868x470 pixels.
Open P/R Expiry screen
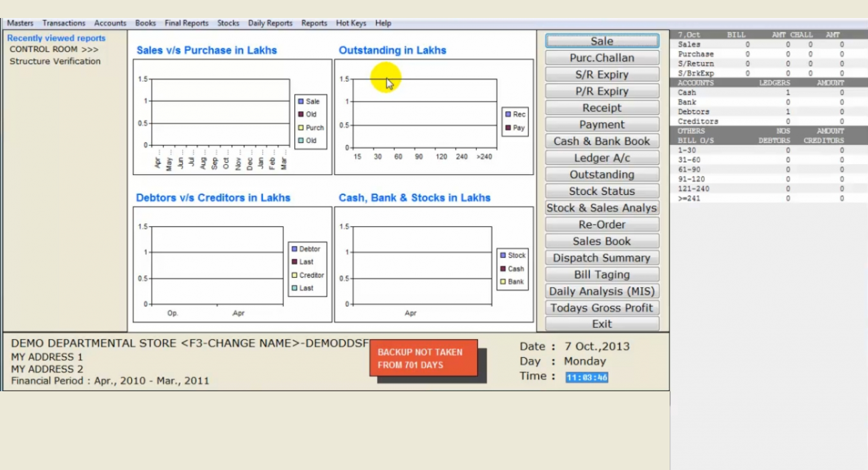pyautogui.click(x=602, y=91)
